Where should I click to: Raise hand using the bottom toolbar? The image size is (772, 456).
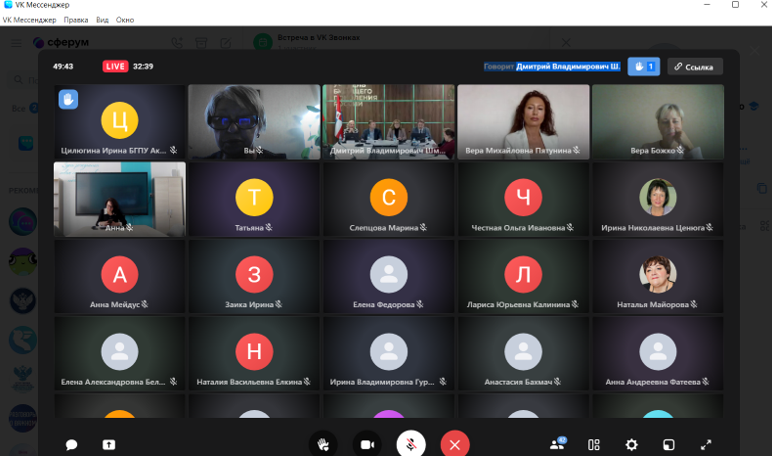(323, 444)
